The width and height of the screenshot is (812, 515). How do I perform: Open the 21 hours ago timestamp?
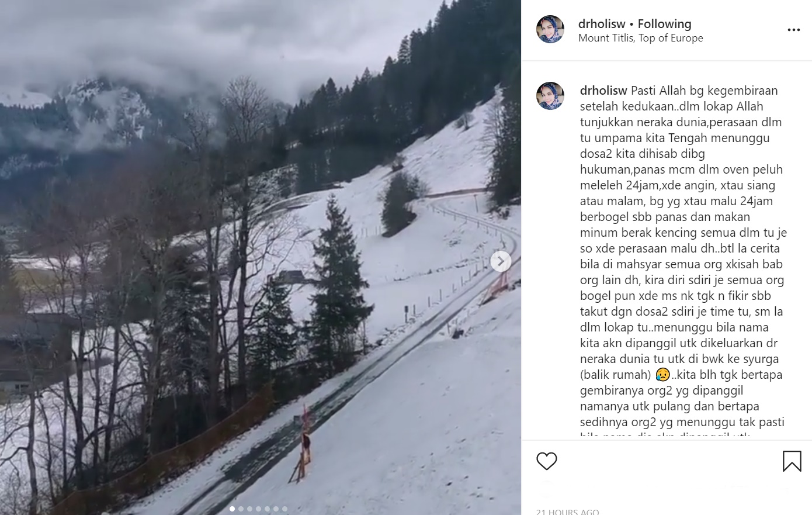pyautogui.click(x=567, y=511)
